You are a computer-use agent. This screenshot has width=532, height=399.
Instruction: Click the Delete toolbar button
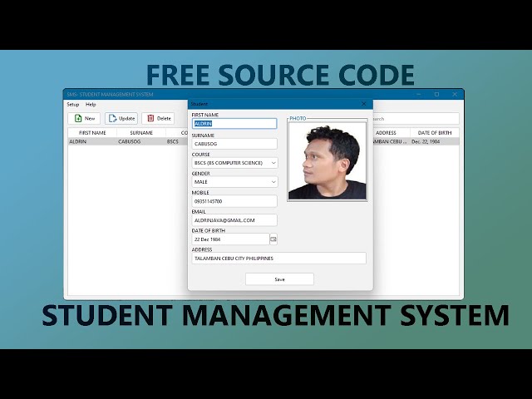pyautogui.click(x=158, y=118)
